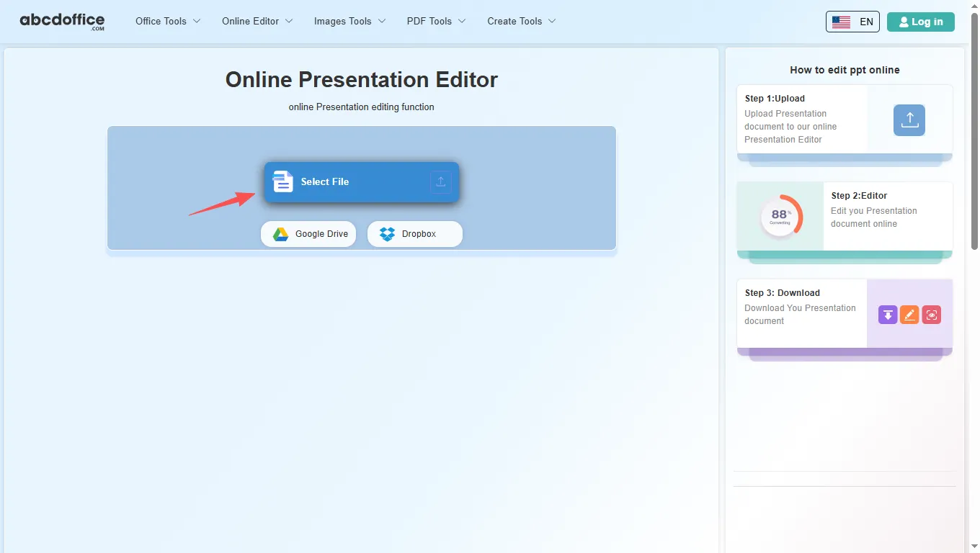Click the US flag icon
Image resolution: width=980 pixels, height=553 pixels.
[841, 22]
